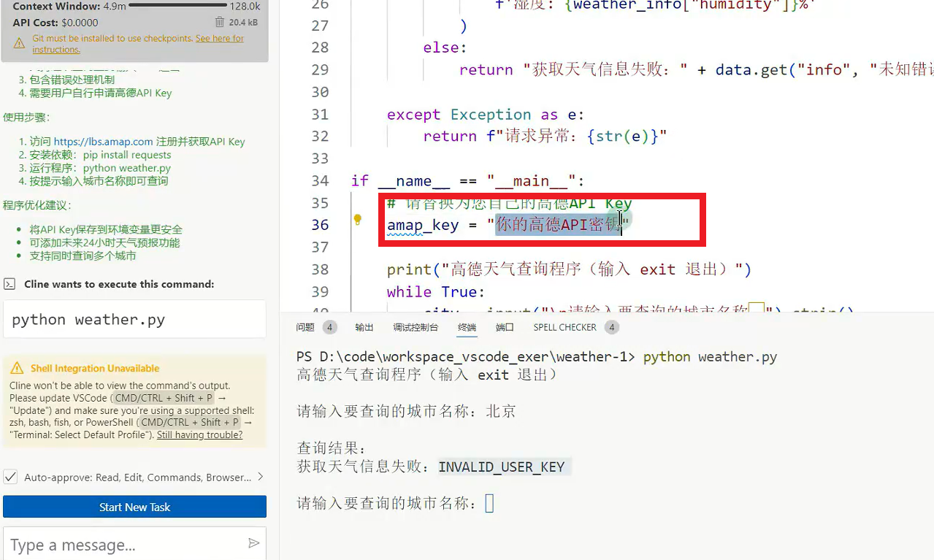Click the lightbulb quick-fix icon on line 36
The height and width of the screenshot is (560, 934).
coord(358,219)
